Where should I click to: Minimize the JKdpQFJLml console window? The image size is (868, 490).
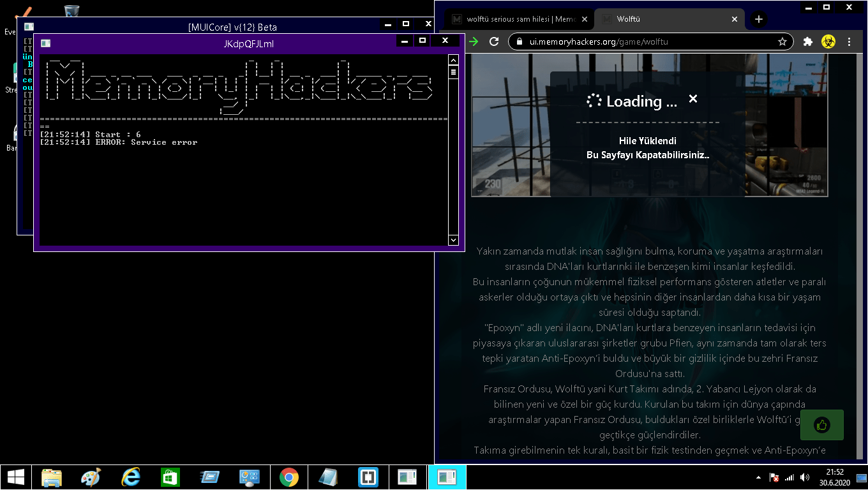pos(404,41)
